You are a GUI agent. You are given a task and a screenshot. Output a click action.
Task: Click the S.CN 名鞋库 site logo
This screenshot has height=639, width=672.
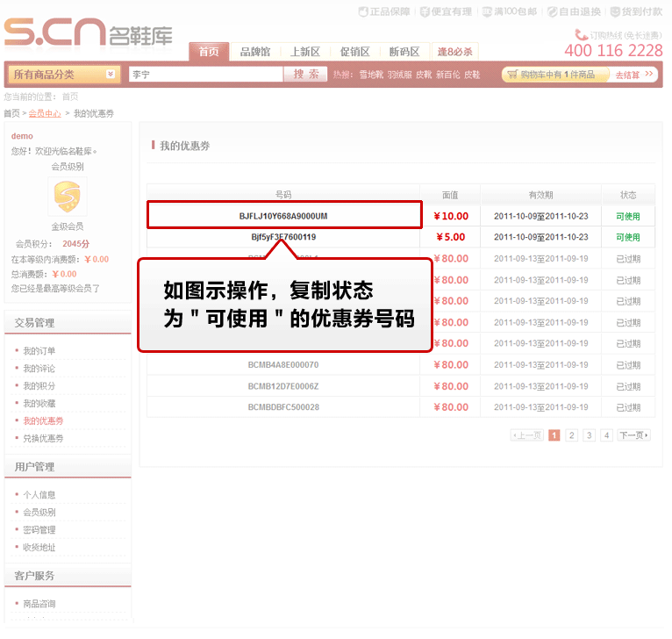(x=88, y=32)
